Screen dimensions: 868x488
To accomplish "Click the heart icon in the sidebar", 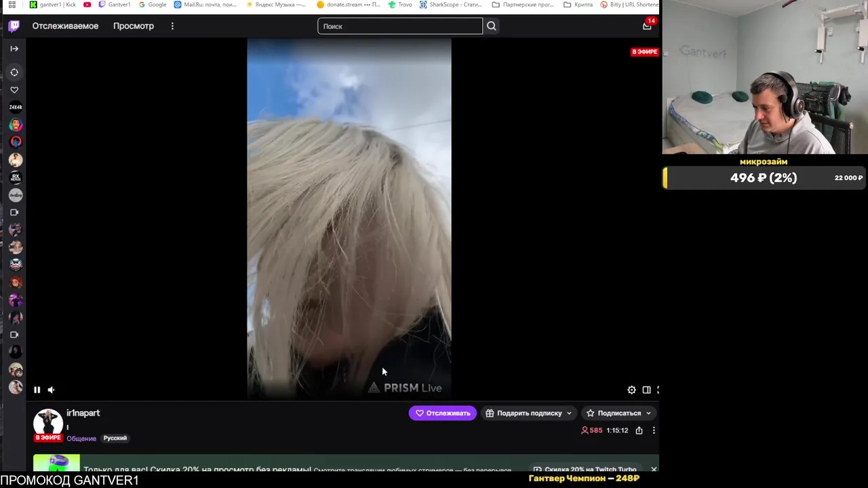I will (x=14, y=89).
